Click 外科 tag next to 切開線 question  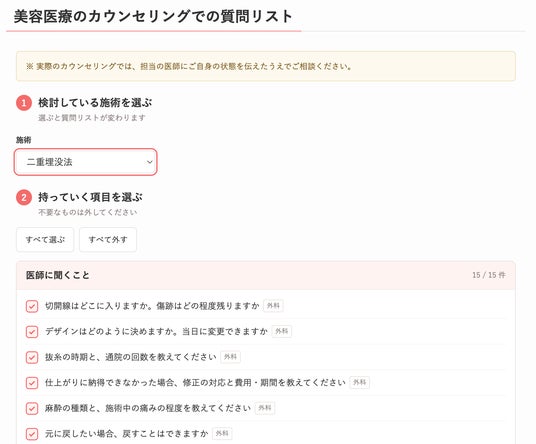pos(273,306)
